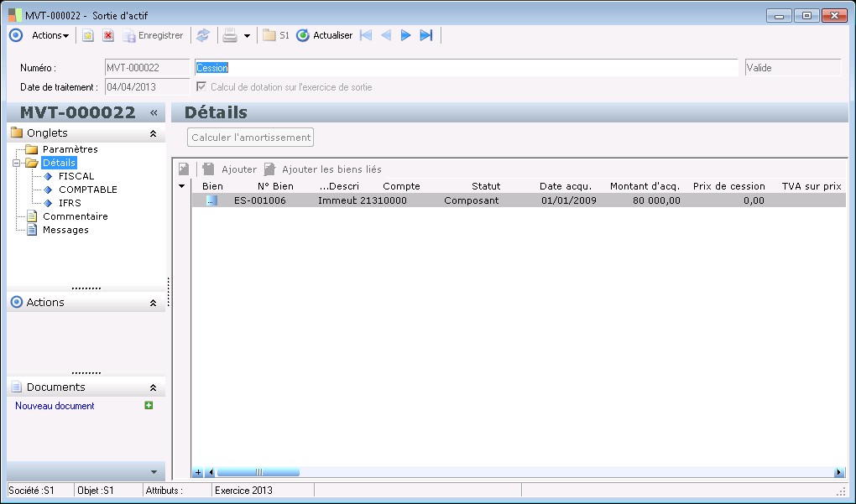Select the FISCAL tree item
The height and width of the screenshot is (504, 856).
(x=76, y=176)
